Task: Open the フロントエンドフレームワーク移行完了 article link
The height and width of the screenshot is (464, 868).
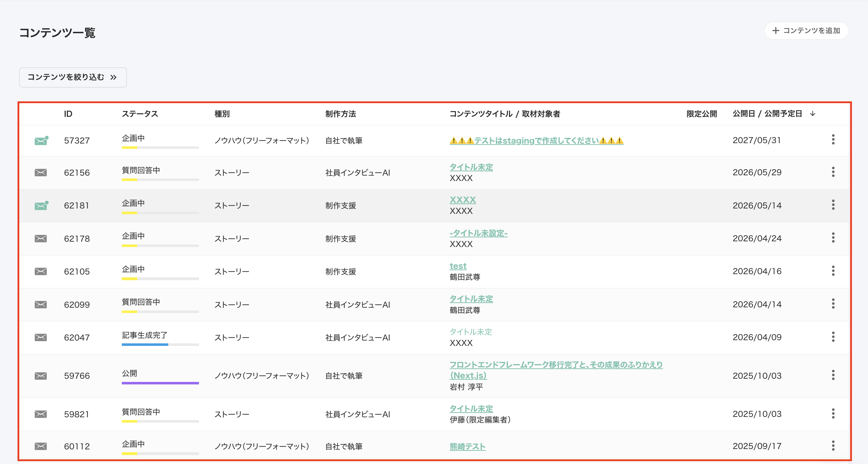Action: coord(556,370)
